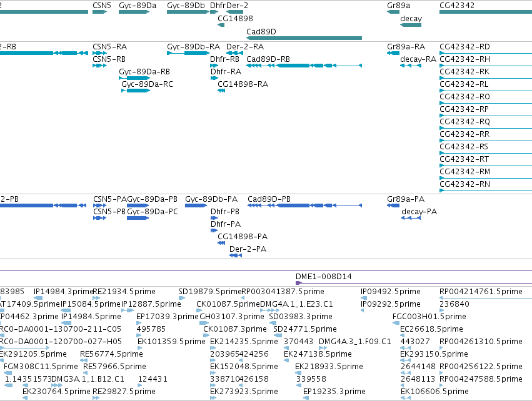This screenshot has width=532, height=401.
Task: Click the CSN5-PB protein label
Action: pos(109,212)
